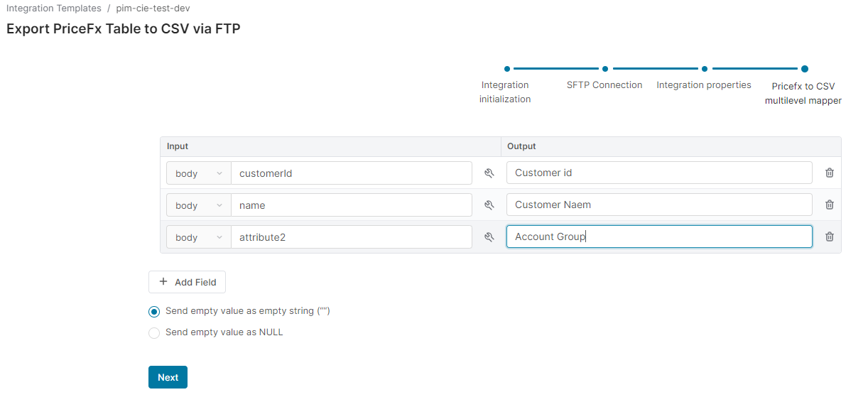Delete the attribute2 mapping row
The width and height of the screenshot is (868, 402).
[829, 237]
